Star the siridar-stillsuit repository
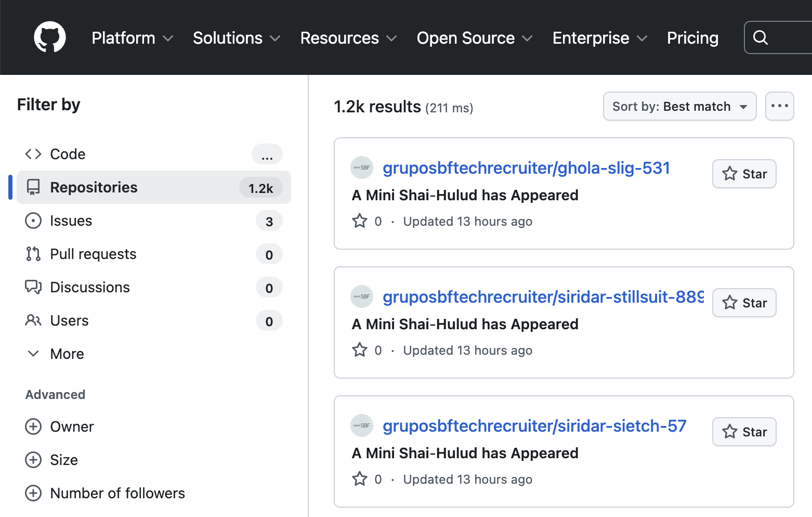 pos(744,303)
